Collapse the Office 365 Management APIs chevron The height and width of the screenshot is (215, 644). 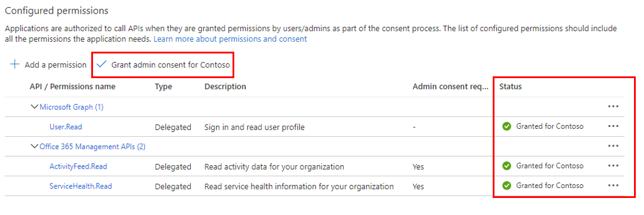click(35, 147)
